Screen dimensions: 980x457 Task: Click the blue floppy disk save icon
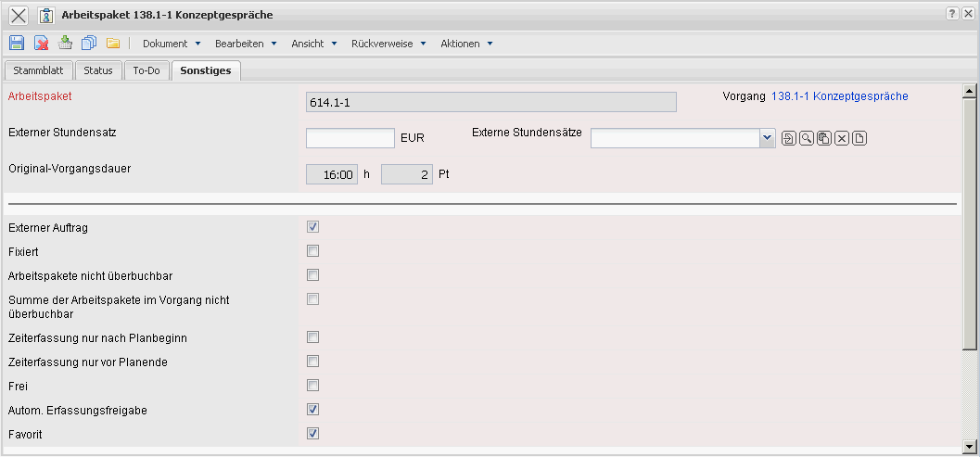(x=16, y=43)
